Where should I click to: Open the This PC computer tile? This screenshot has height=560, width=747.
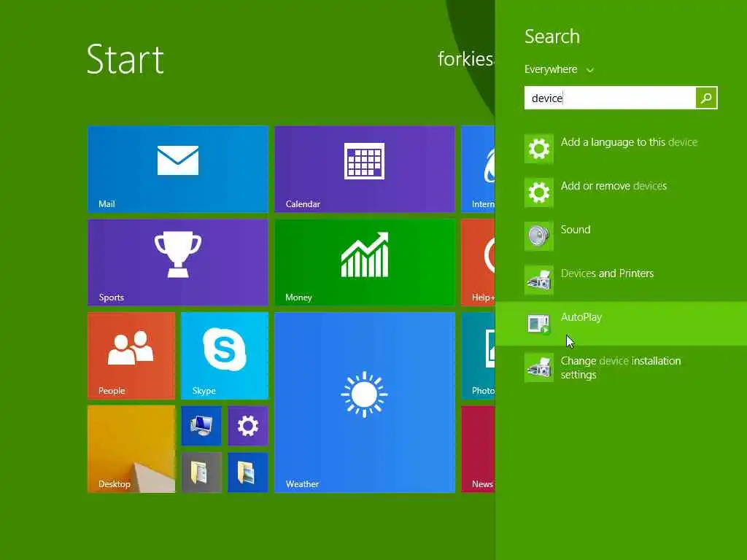pos(201,426)
